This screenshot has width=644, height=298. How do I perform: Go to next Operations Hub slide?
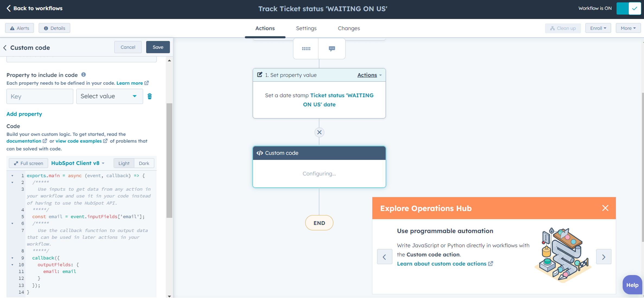[604, 257]
